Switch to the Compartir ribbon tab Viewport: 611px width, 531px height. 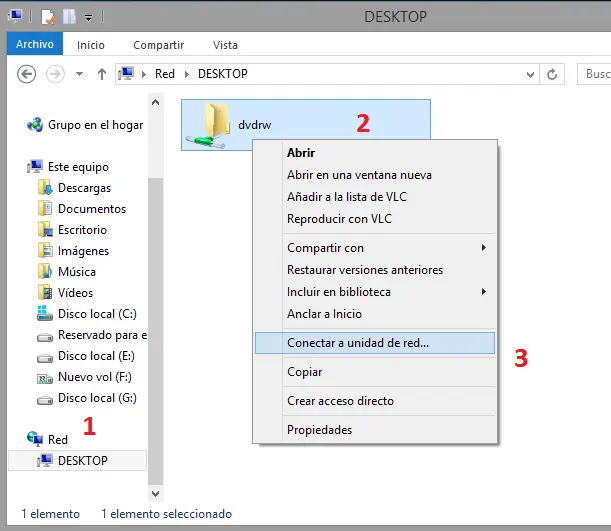158,45
